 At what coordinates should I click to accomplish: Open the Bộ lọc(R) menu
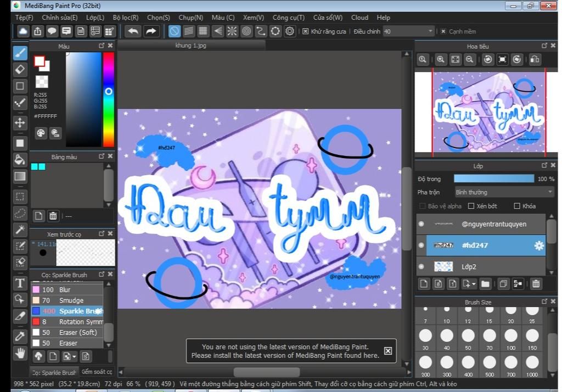click(126, 18)
